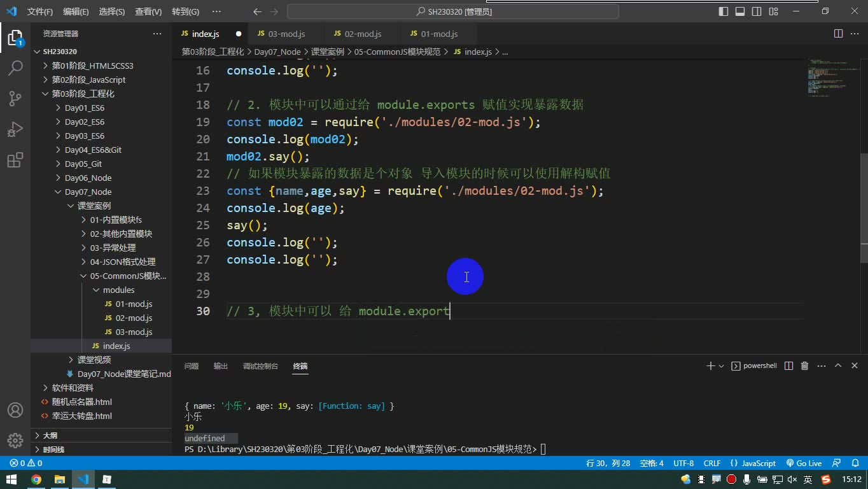The image size is (868, 489).
Task: Switch to the 问题 panel tab
Action: (192, 366)
